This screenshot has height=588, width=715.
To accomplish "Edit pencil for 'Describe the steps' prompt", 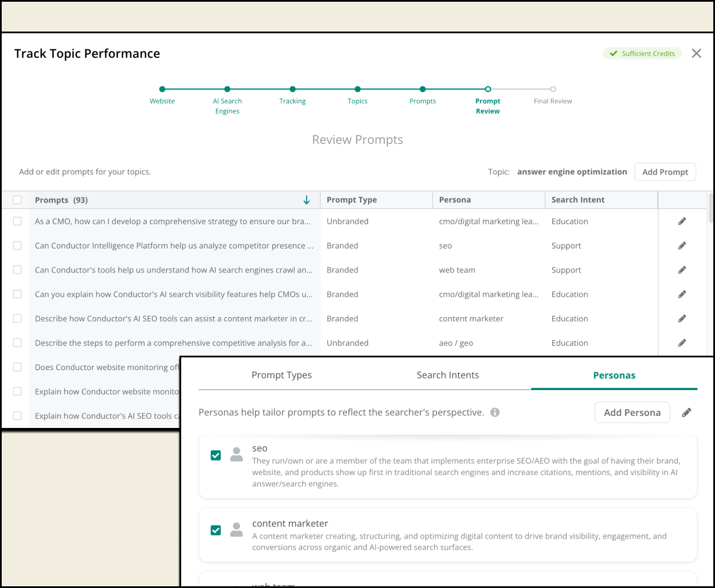I will pos(682,343).
